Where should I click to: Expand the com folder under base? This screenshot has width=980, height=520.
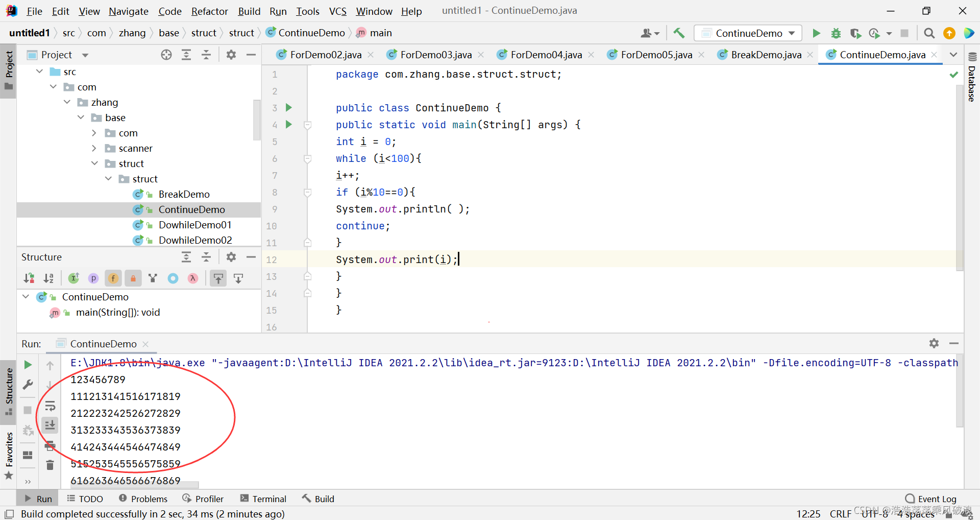(x=94, y=133)
